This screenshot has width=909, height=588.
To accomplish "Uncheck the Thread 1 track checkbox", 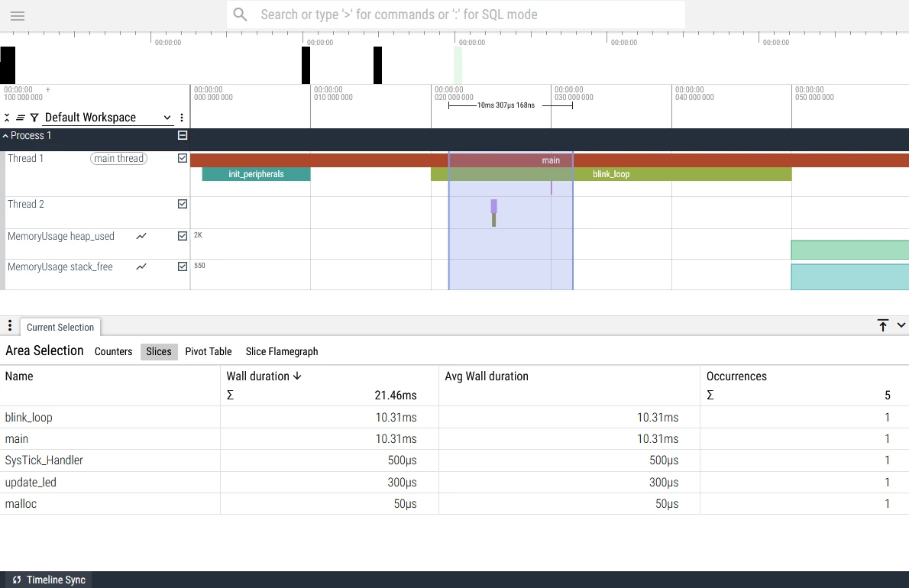I will tap(182, 159).
